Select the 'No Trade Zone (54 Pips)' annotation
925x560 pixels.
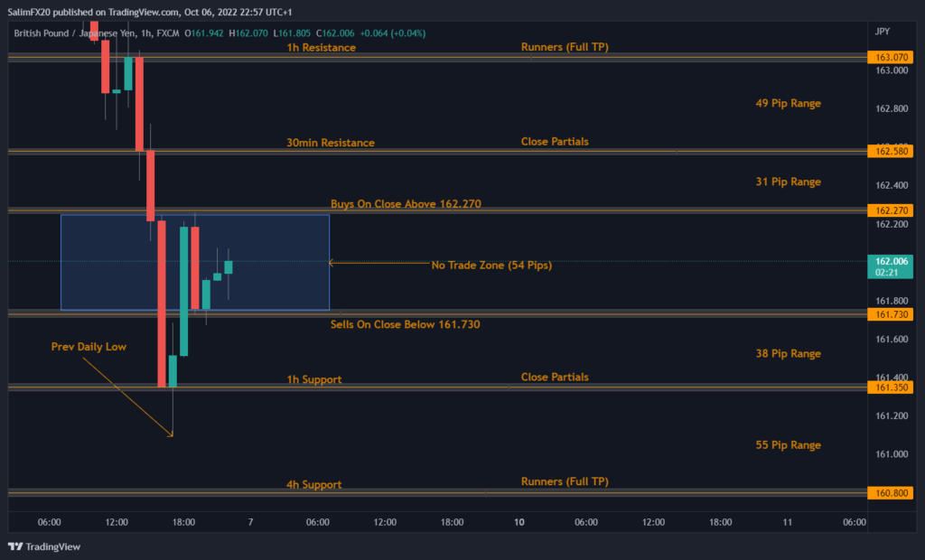(491, 265)
